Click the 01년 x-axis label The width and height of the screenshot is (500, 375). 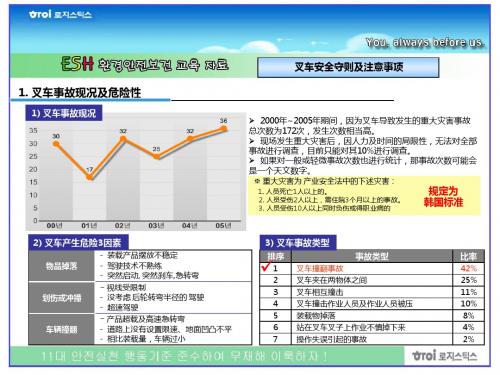pos(89,226)
